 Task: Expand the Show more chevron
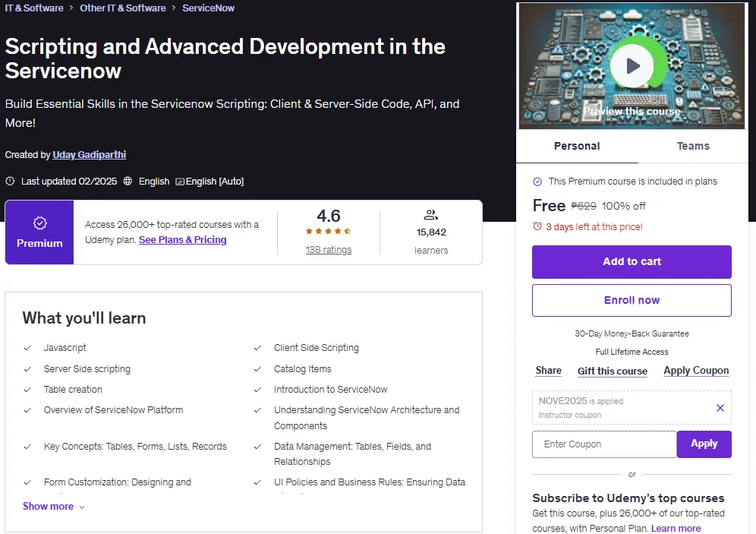click(x=82, y=507)
